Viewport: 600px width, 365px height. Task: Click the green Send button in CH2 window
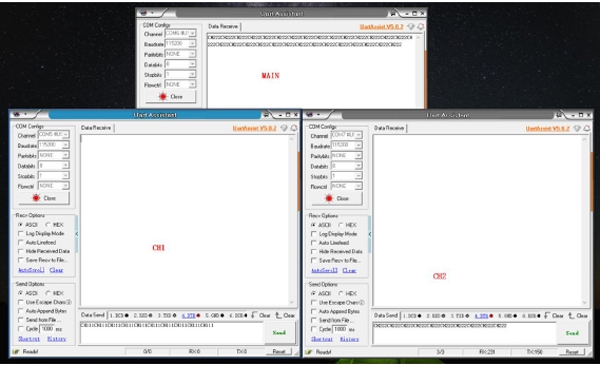[x=572, y=333]
